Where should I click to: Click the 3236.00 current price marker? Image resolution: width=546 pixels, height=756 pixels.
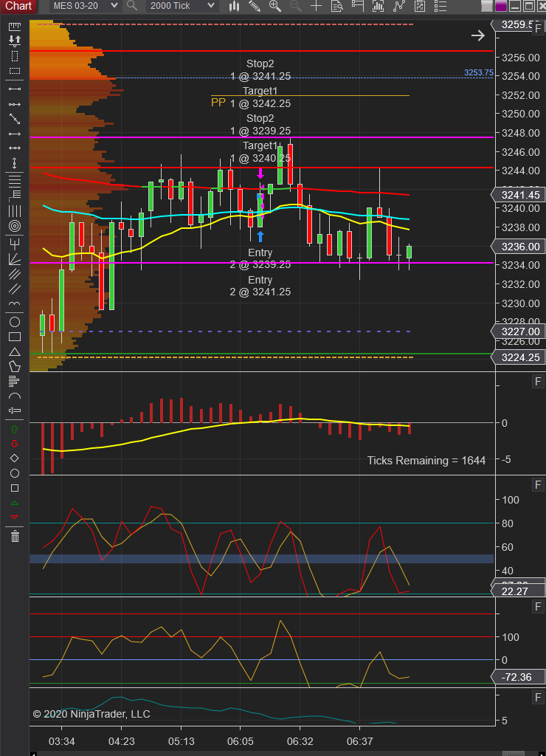click(518, 247)
